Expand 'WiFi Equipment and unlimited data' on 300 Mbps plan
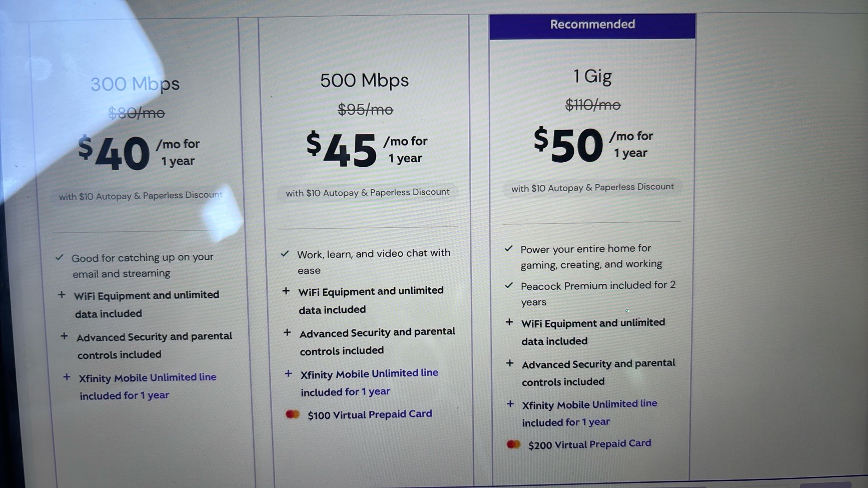Screen dimensions: 868x488 (146, 304)
